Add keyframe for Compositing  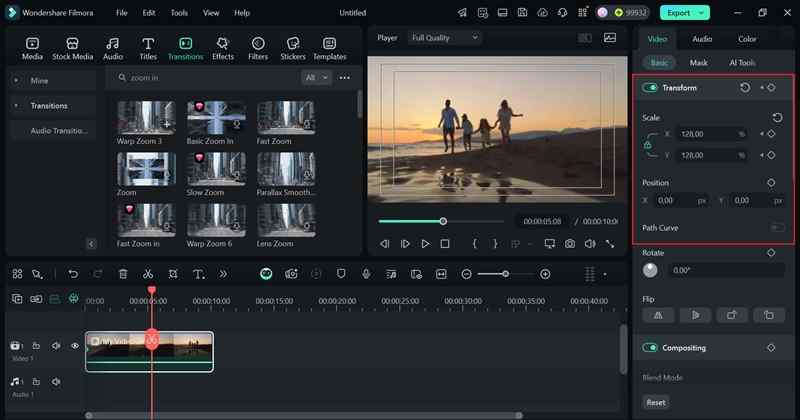771,348
